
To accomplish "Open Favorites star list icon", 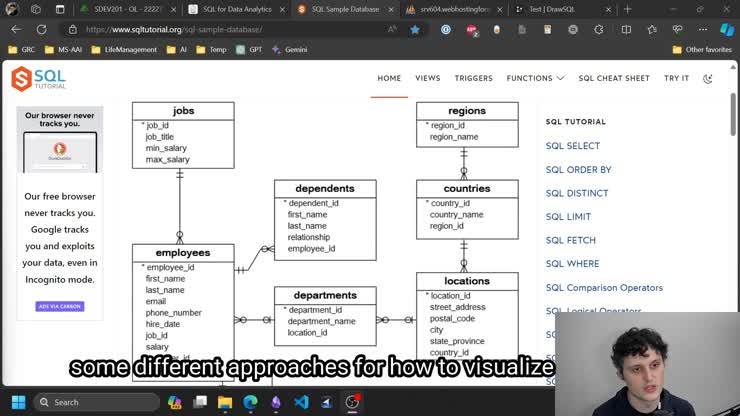I will coord(652,30).
